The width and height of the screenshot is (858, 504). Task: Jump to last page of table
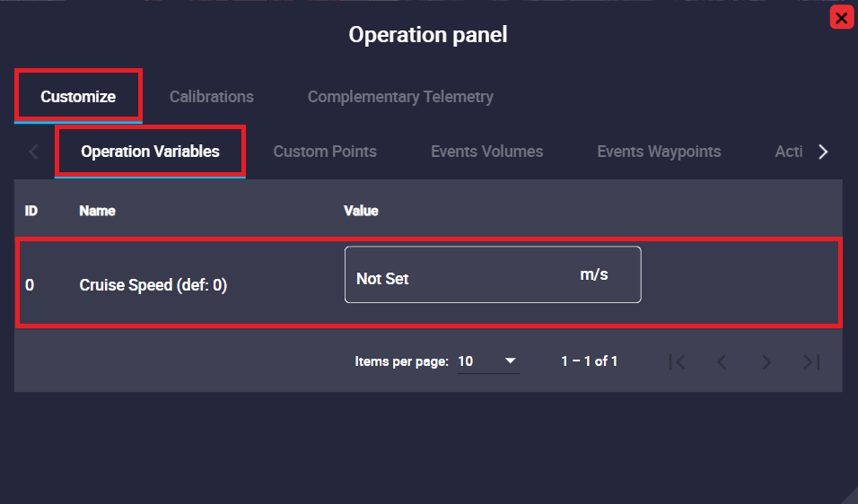coord(811,361)
